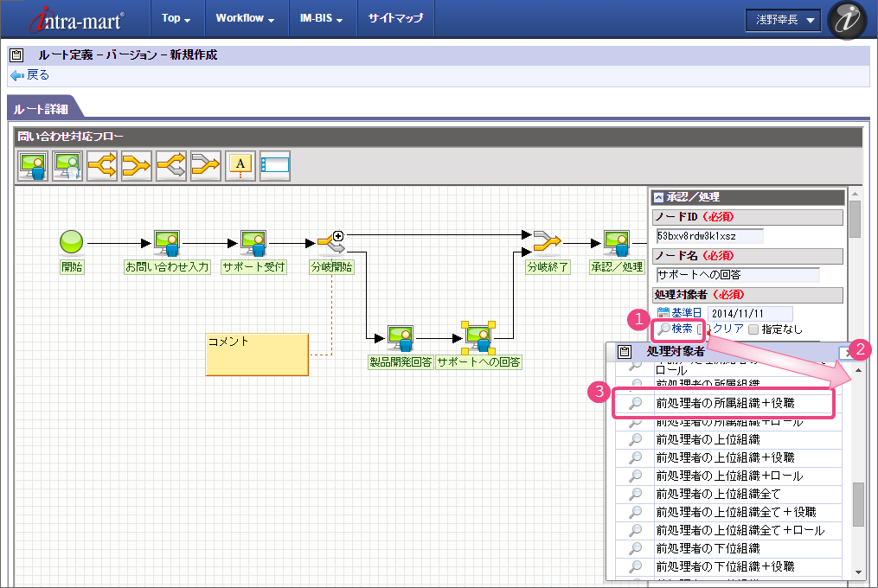Image resolution: width=878 pixels, height=588 pixels.
Task: Select the comment 'A' toolbar icon
Action: [240, 166]
